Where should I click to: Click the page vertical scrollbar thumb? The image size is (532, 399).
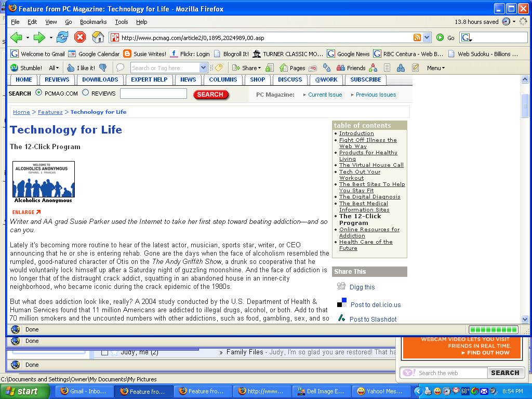coord(525,105)
